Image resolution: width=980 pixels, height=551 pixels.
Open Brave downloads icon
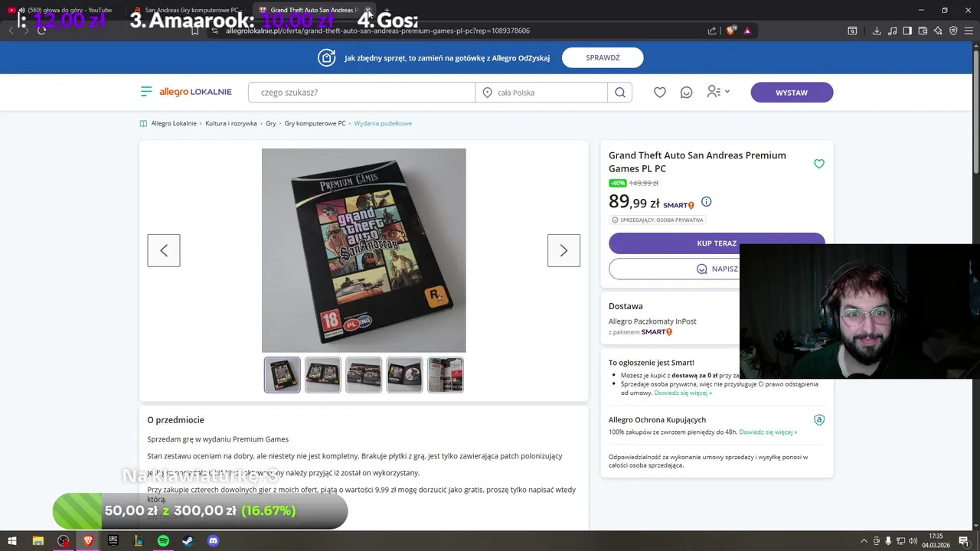pyautogui.click(x=877, y=31)
